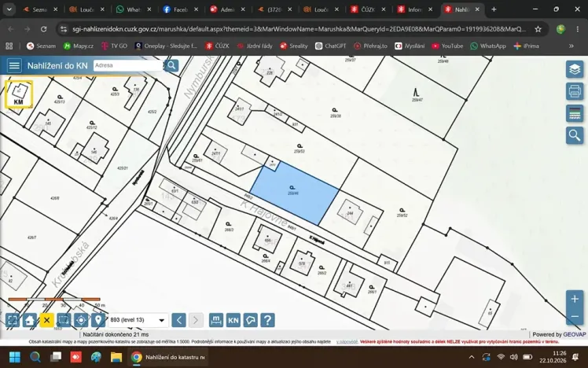The width and height of the screenshot is (588, 368).
Task: Click the map pin marker tool
Action: point(98,320)
